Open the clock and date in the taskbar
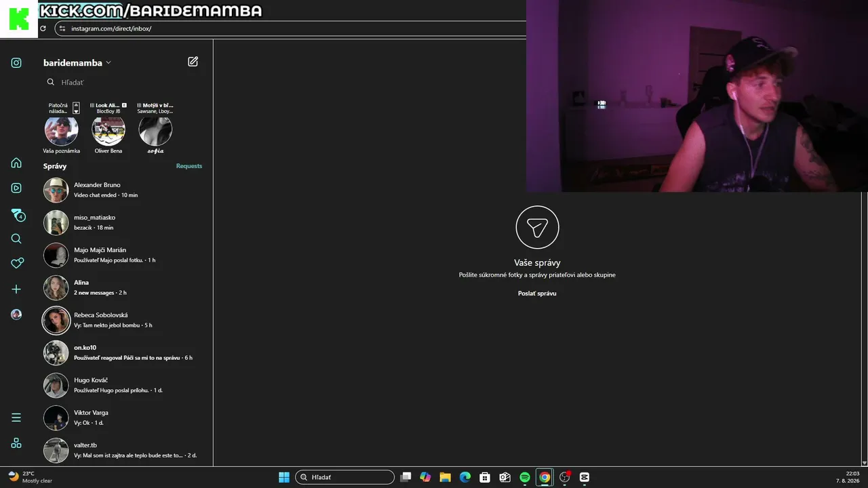 pyautogui.click(x=848, y=477)
